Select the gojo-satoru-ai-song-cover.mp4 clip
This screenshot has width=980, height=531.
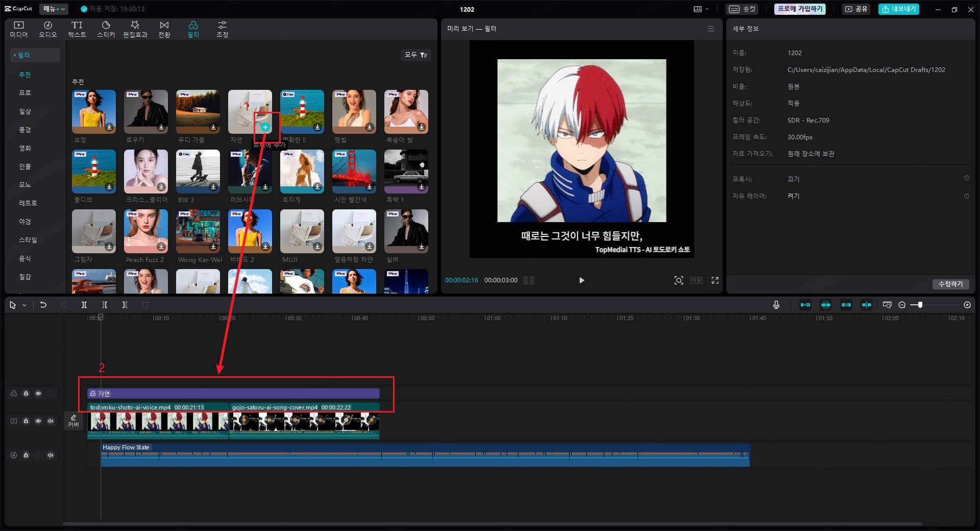(305, 421)
